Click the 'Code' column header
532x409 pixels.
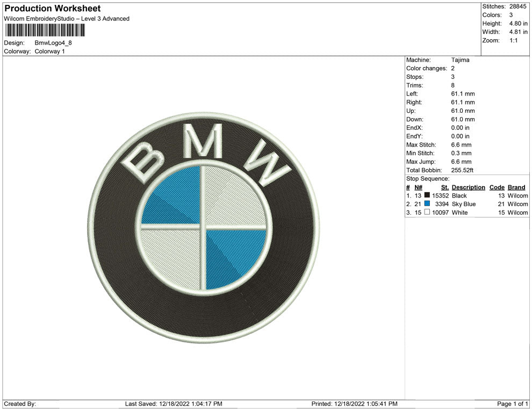[497, 187]
